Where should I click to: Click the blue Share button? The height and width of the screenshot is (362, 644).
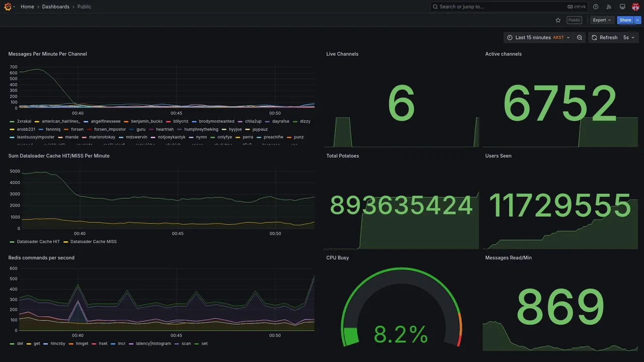point(625,20)
